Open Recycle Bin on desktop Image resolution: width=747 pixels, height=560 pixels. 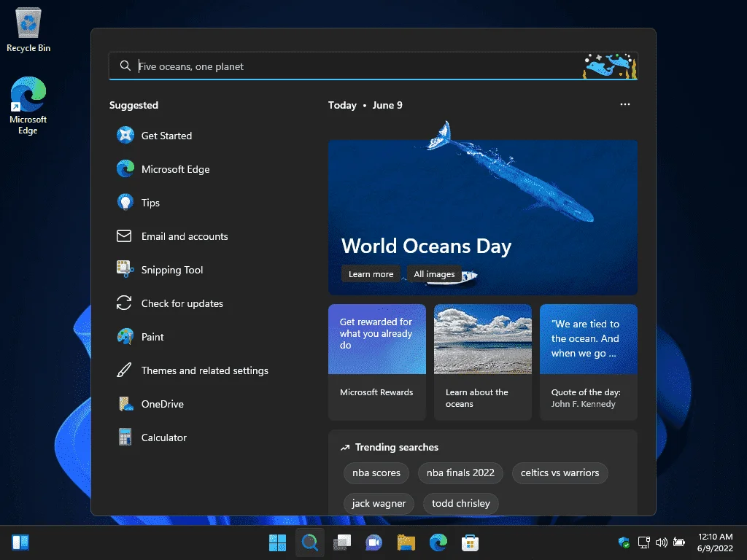28,29
